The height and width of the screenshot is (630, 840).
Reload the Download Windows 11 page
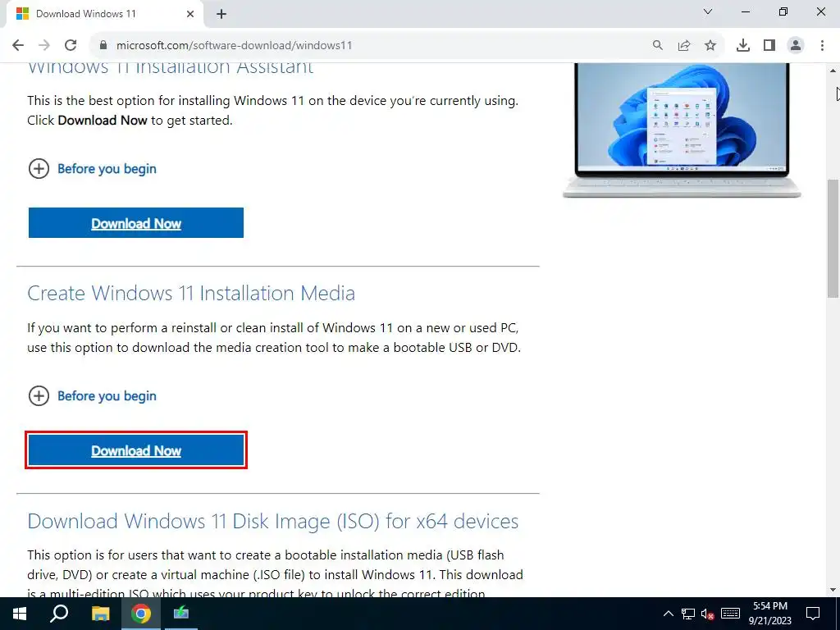pyautogui.click(x=71, y=45)
